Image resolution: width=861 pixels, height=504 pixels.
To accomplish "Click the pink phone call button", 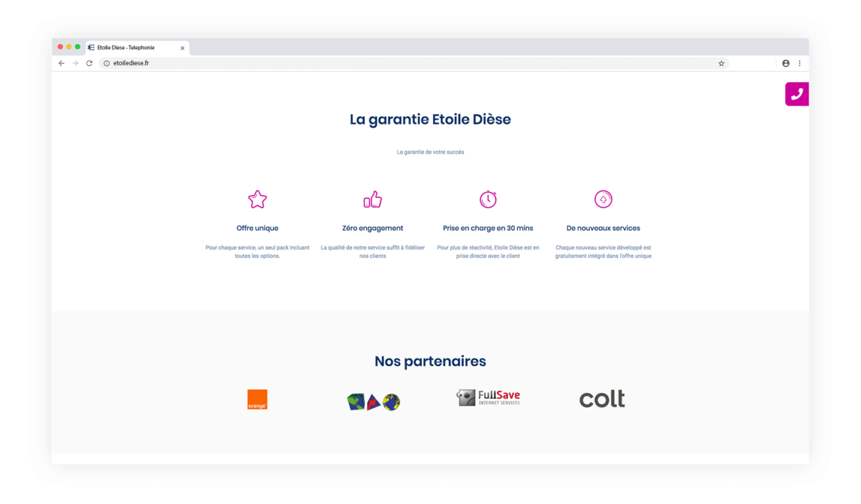I will (x=797, y=94).
